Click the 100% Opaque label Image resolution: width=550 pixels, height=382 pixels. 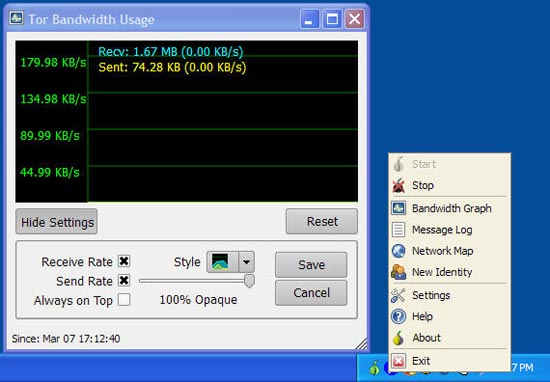pos(198,300)
